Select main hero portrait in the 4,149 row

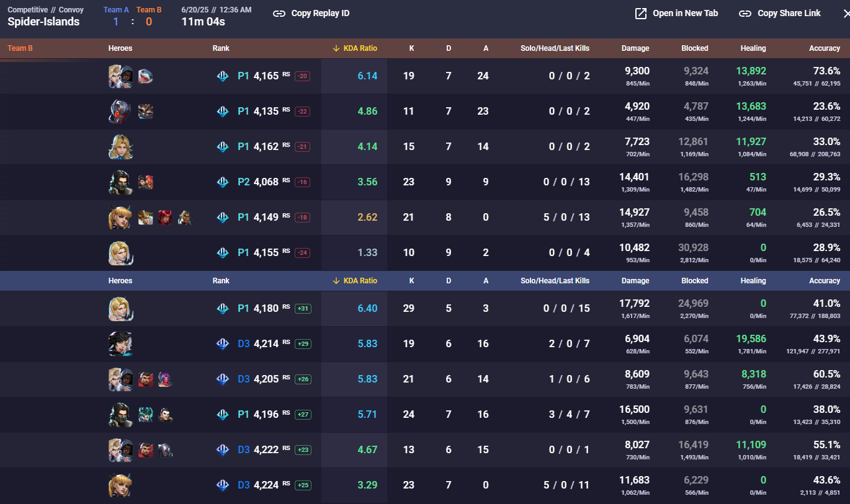click(120, 218)
